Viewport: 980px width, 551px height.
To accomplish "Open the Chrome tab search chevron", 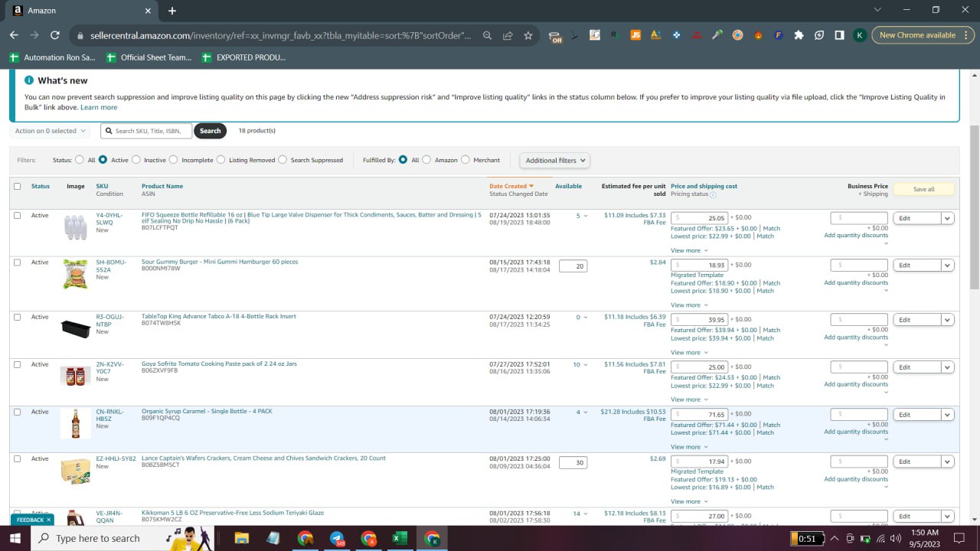I will point(877,10).
